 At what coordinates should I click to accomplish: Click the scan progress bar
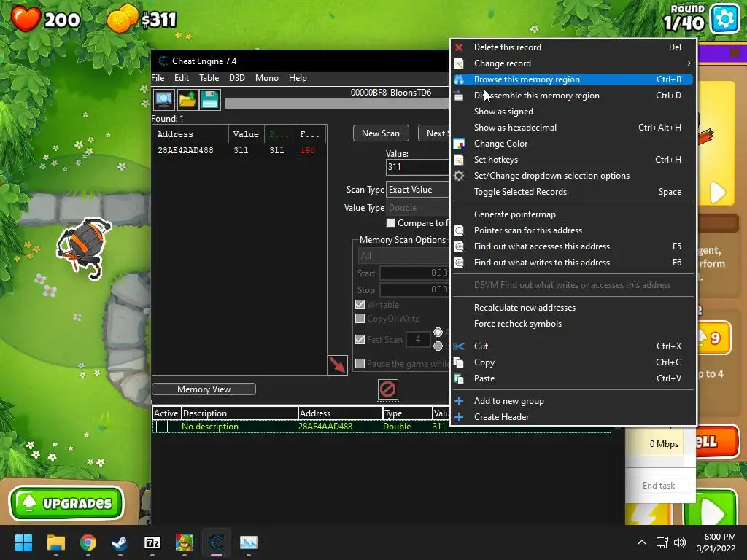coord(336,104)
